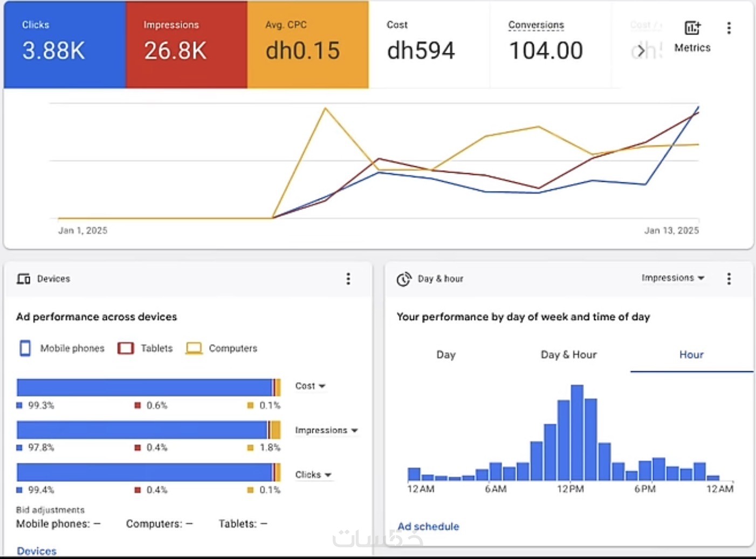Open the Metrics chart selector icon
Viewport: 756px width, 559px height.
(x=692, y=28)
